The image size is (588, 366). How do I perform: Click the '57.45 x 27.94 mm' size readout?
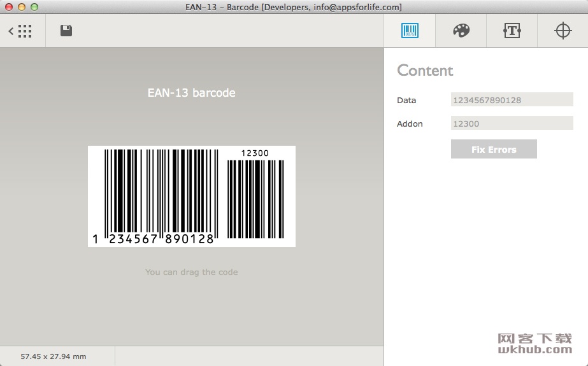click(x=54, y=356)
